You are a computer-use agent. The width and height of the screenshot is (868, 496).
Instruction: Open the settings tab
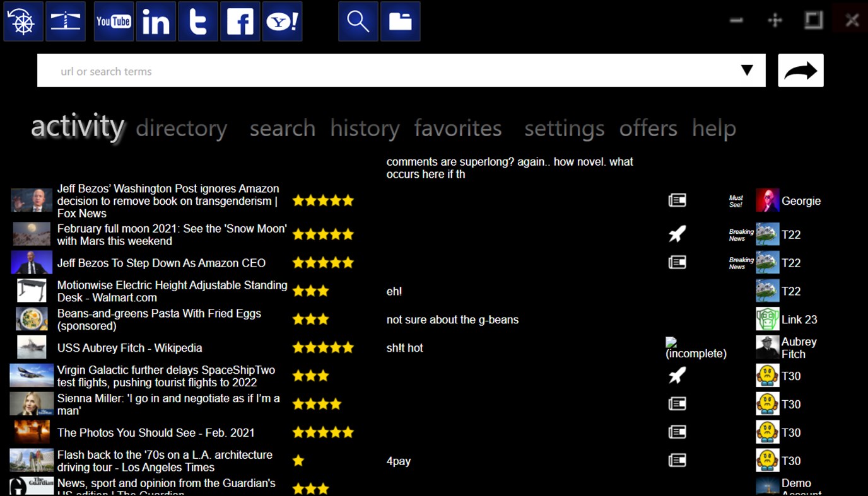(563, 128)
